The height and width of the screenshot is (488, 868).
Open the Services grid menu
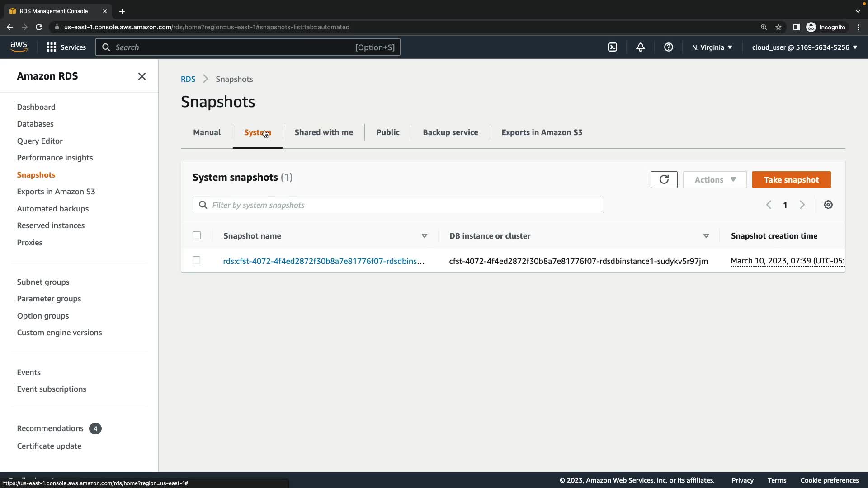click(66, 47)
